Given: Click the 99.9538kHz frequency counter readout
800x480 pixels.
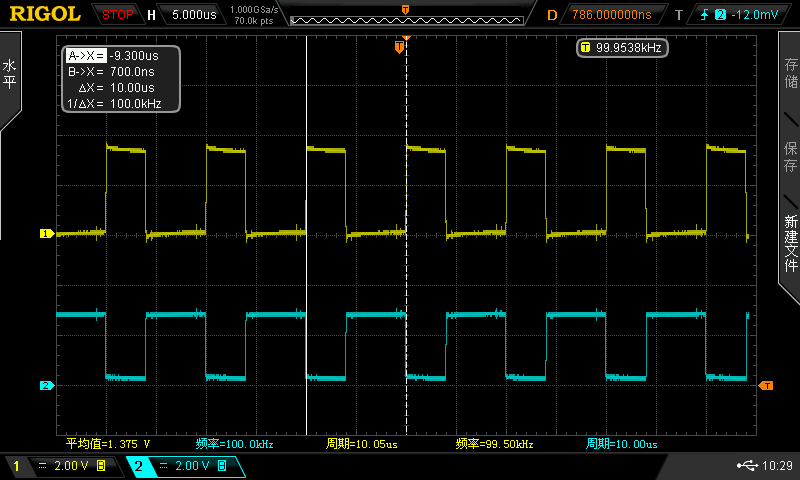Looking at the screenshot, I should (622, 47).
